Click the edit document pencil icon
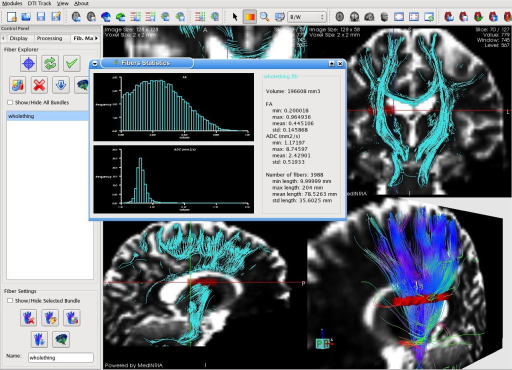Screen dimensions: 512x370 pyautogui.click(x=56, y=16)
